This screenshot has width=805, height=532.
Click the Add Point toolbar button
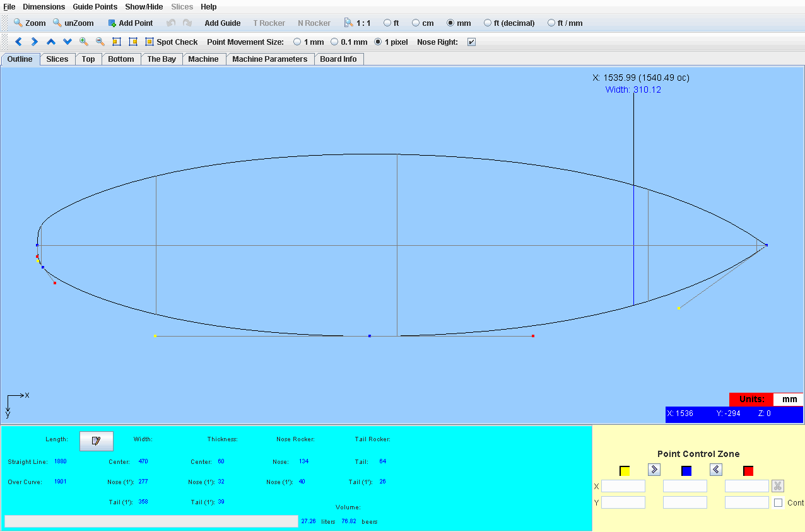(x=131, y=23)
